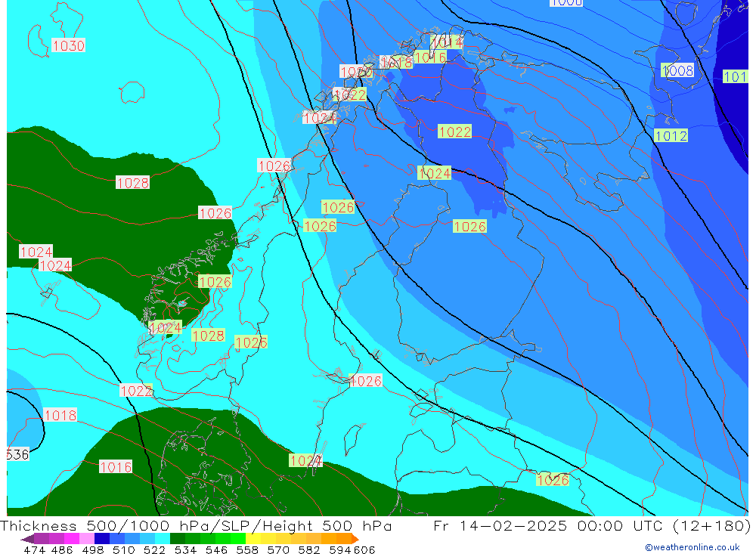Click the map title 'Thickness 500/1000 hPa/SLP/Height 500 hPa'

197,526
